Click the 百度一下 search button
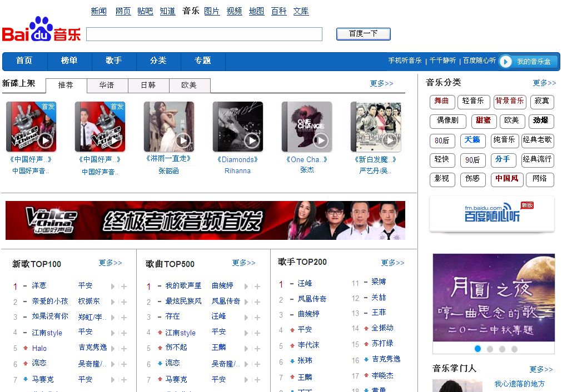Viewport: 562px width, 392px height. tap(364, 34)
